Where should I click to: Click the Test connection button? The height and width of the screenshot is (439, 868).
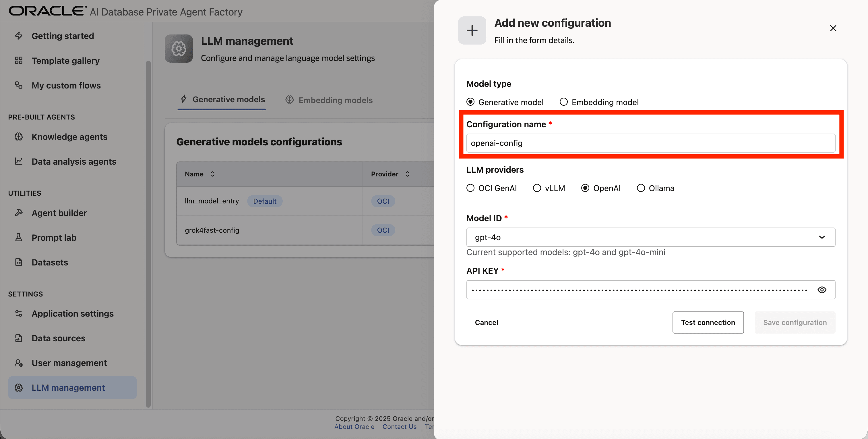(x=708, y=322)
